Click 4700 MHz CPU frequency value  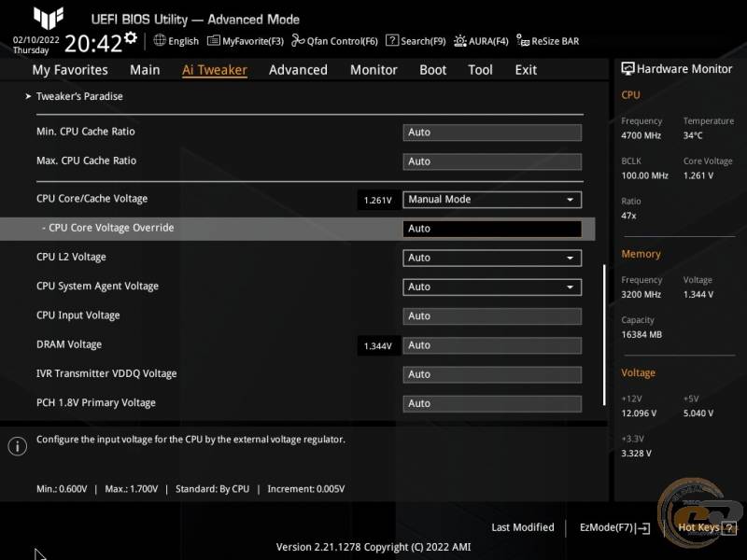641,135
